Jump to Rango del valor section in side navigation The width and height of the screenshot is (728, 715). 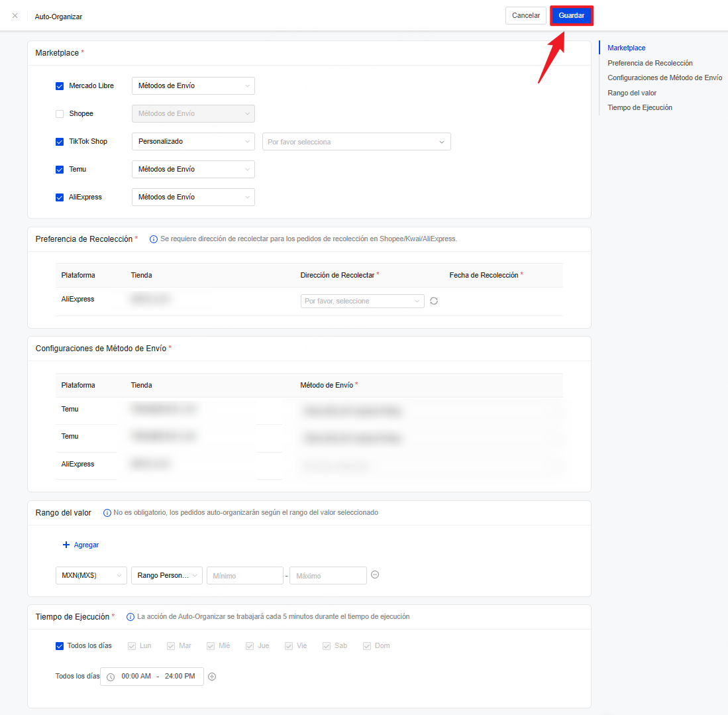pos(631,93)
